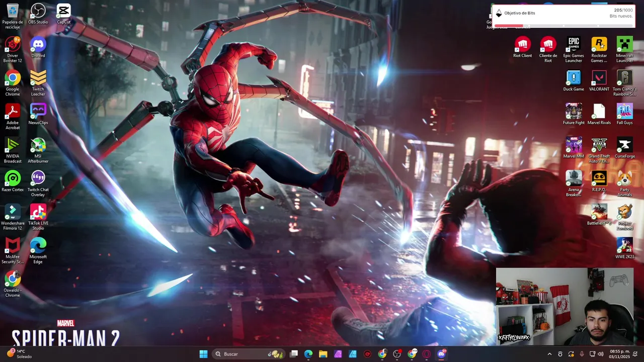Viewport: 644px width, 362px height.
Task: Open the Riot Client shortcut
Action: (x=522, y=47)
